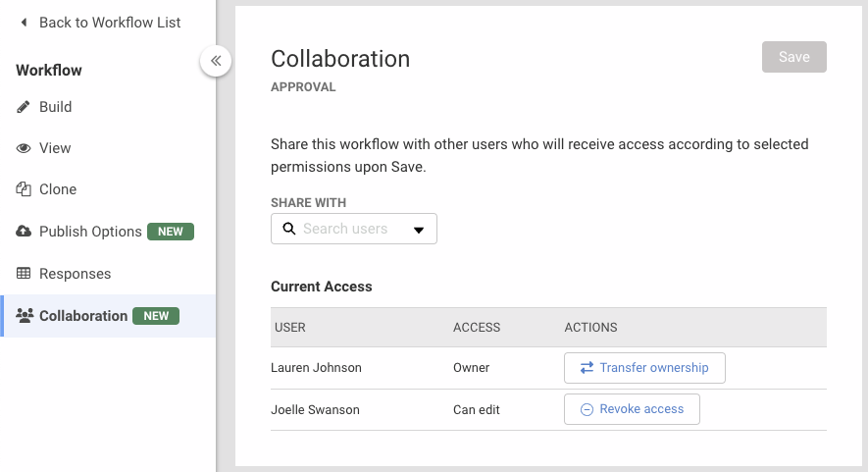868x472 pixels.
Task: Click the NEW badge beside Collaboration
Action: point(157,316)
